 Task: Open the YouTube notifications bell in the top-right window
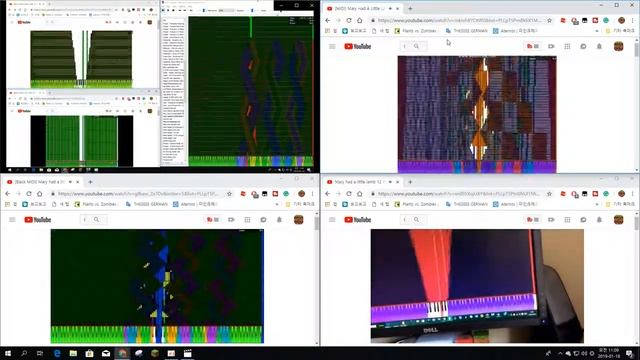(x=599, y=47)
